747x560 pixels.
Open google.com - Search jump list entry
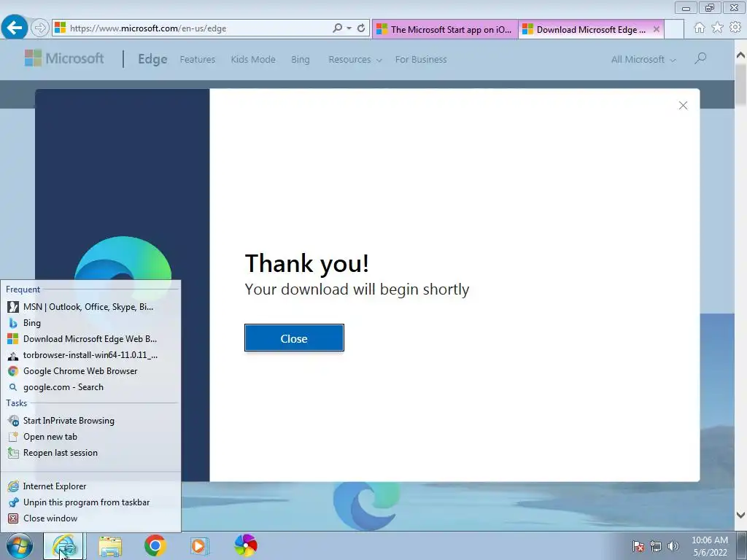(x=90, y=387)
